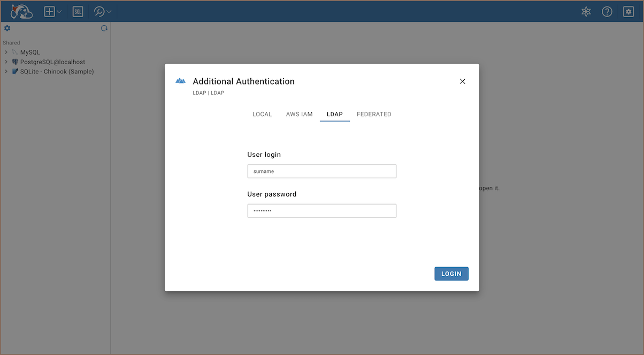Expand the PostgreSQL@localhost tree node
The image size is (644, 355).
pyautogui.click(x=6, y=62)
